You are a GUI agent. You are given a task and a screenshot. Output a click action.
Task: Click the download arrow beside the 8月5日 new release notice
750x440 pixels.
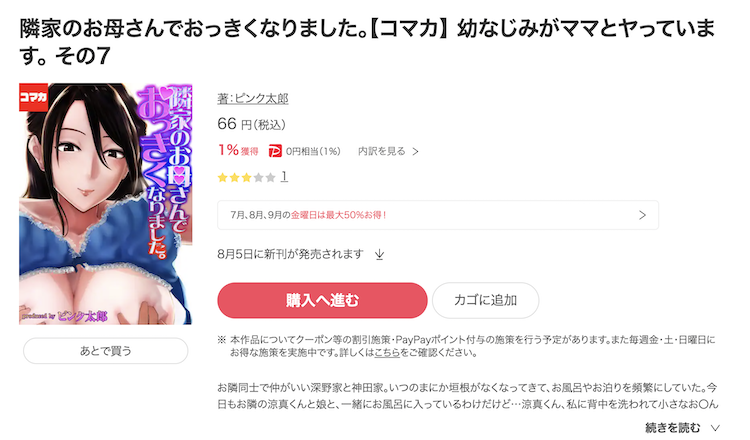point(379,254)
